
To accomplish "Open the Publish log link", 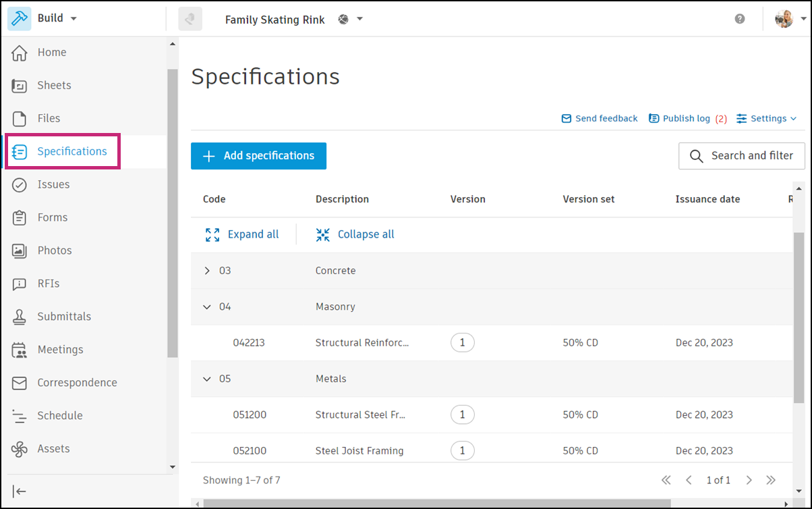I will tap(687, 119).
